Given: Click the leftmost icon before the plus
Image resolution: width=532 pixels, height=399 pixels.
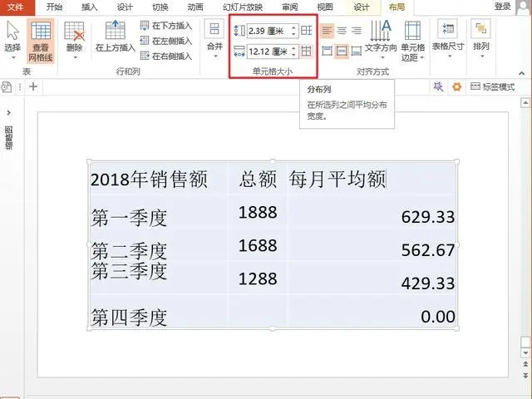Looking at the screenshot, I should (x=7, y=87).
